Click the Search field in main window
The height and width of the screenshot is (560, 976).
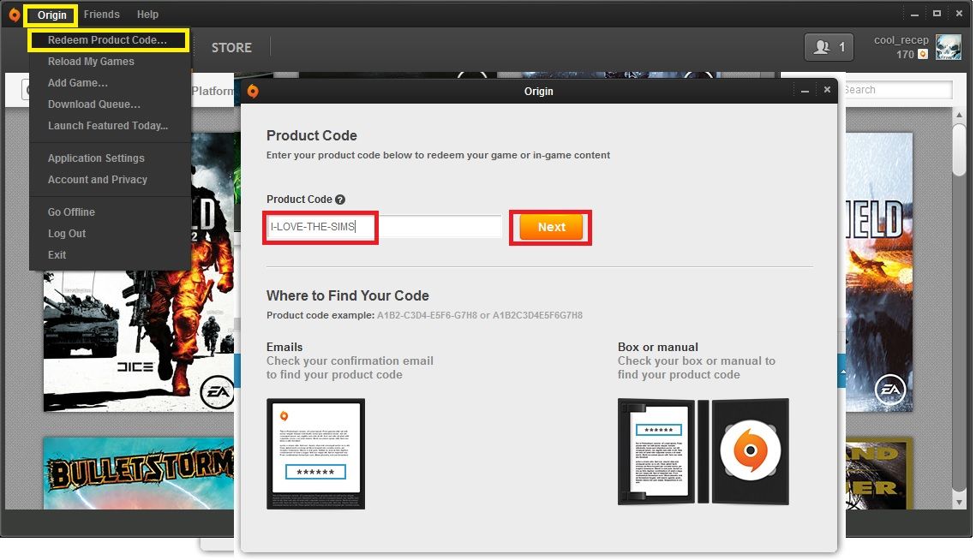coord(896,90)
